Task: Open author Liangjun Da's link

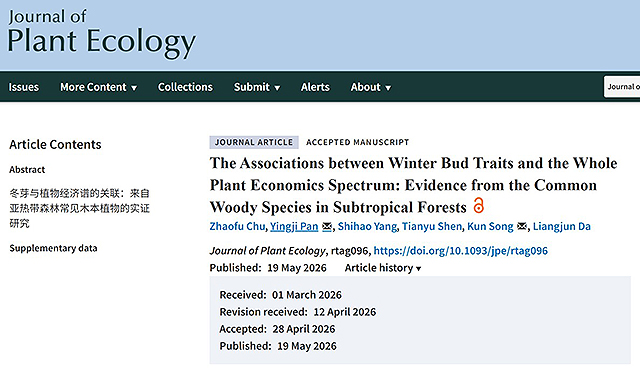Action: tap(562, 226)
